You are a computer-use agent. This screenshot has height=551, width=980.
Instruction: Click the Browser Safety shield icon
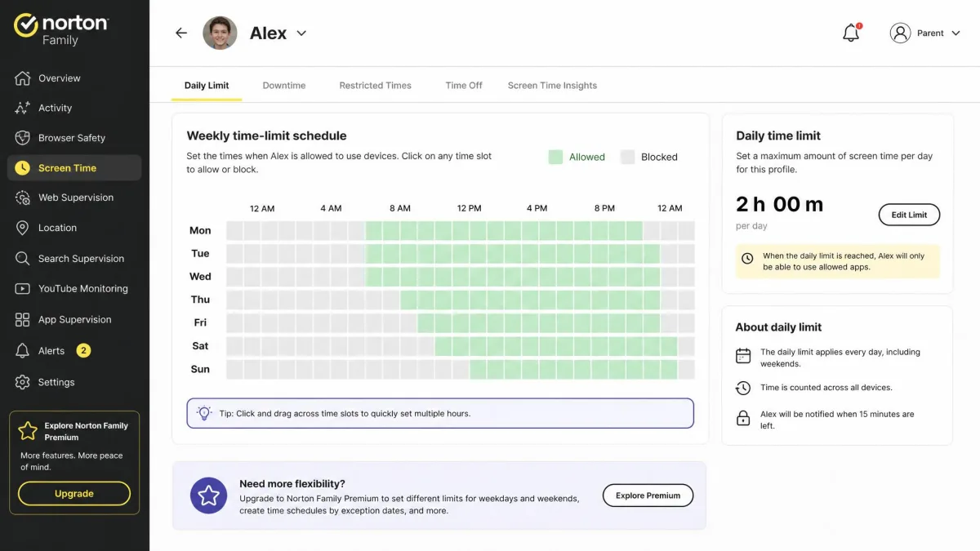[x=23, y=138]
